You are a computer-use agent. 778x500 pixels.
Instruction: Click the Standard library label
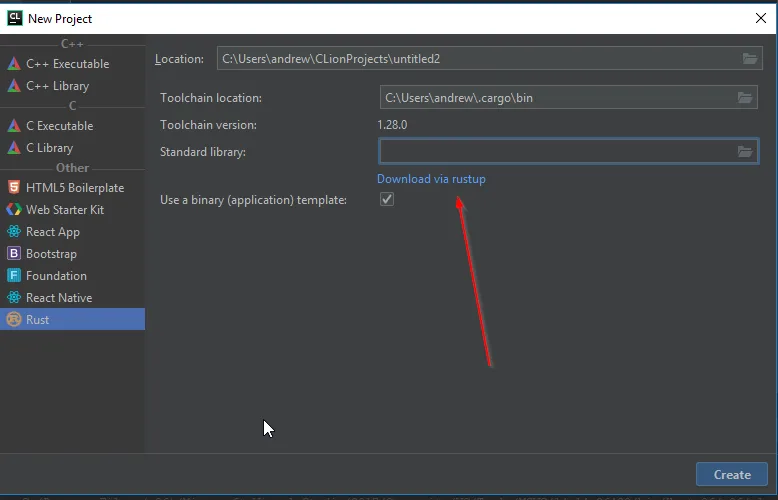point(203,152)
